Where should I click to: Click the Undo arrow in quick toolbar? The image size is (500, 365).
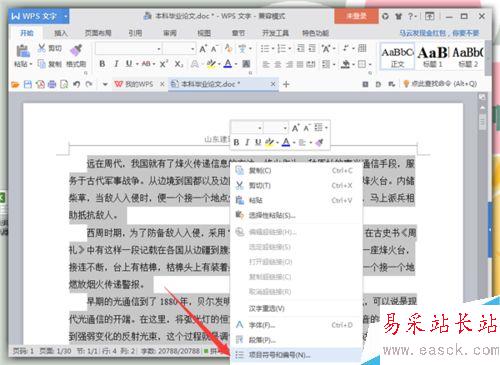[76, 84]
